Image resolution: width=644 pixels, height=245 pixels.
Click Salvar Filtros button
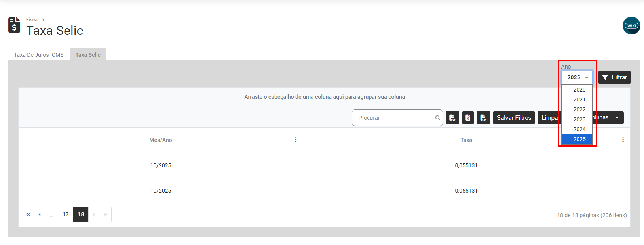[x=514, y=118]
